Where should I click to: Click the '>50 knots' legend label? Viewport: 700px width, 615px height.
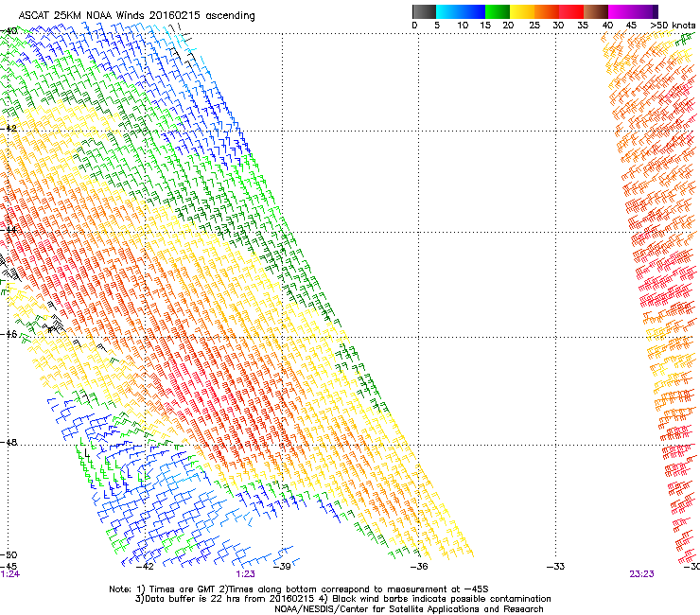click(x=673, y=26)
